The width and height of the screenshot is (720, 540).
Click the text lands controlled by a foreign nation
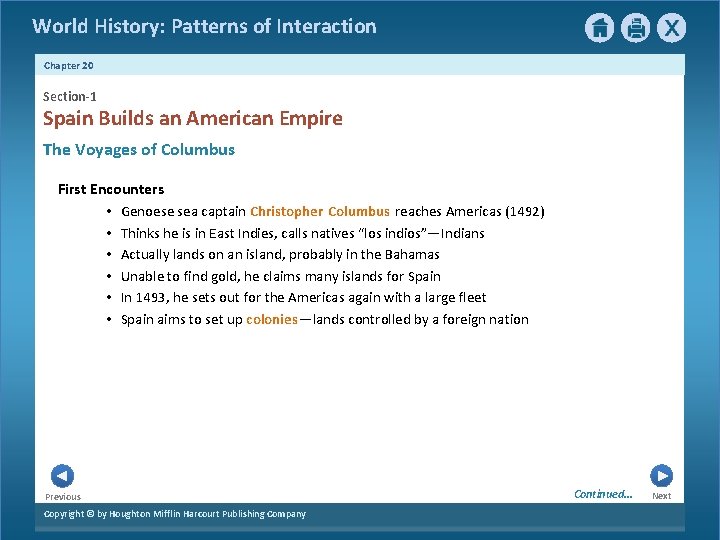(x=421, y=320)
